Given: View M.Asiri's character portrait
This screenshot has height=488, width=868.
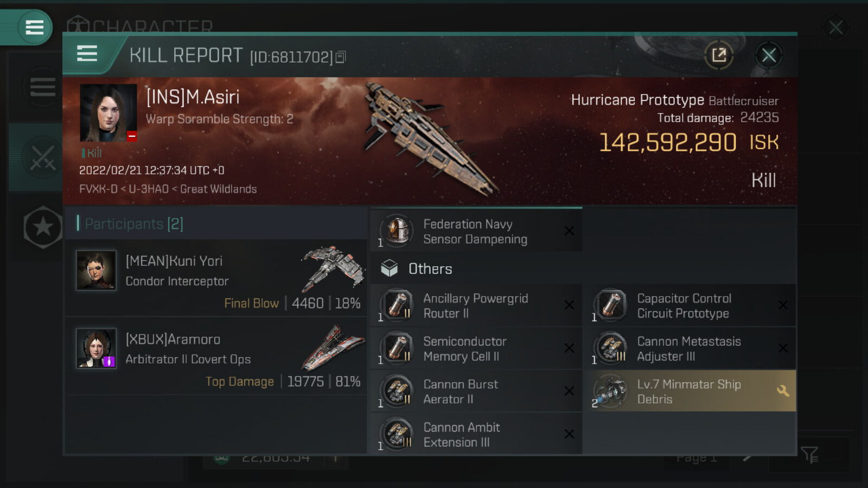Looking at the screenshot, I should [x=108, y=113].
